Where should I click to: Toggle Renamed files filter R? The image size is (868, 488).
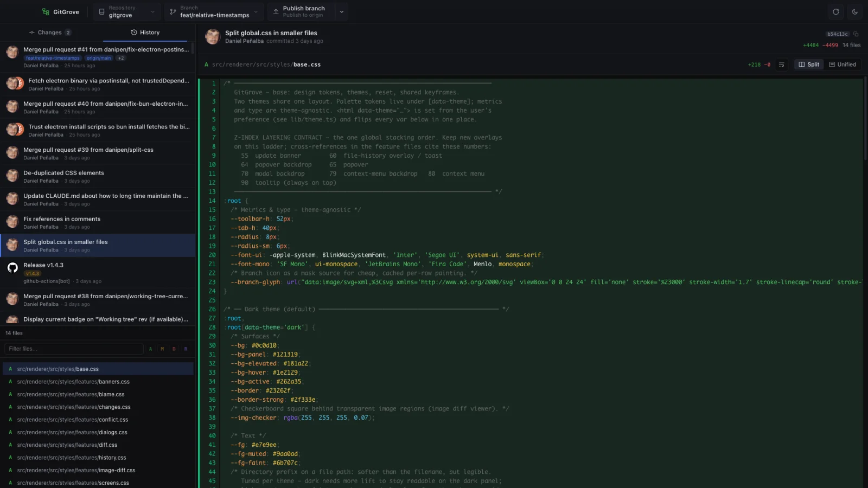pos(186,349)
